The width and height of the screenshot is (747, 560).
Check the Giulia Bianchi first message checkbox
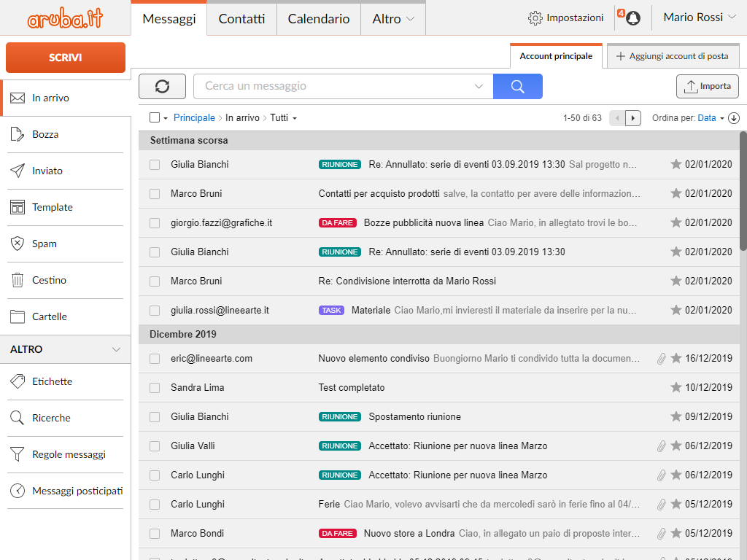[x=155, y=165]
